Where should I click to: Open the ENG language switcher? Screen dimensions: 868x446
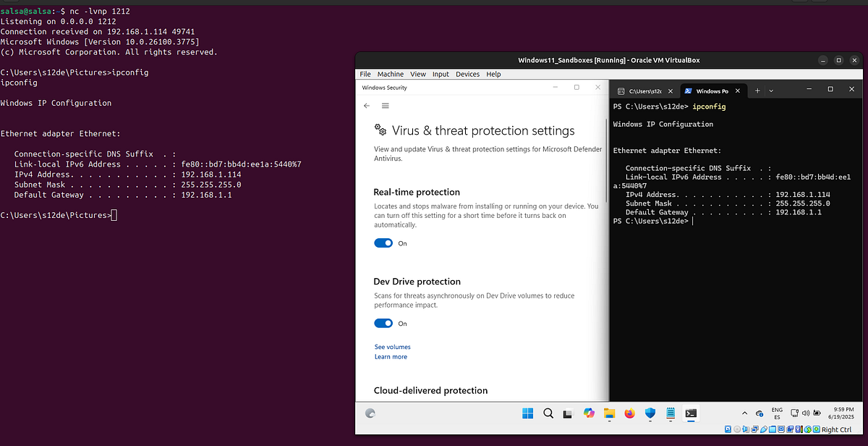pos(776,413)
